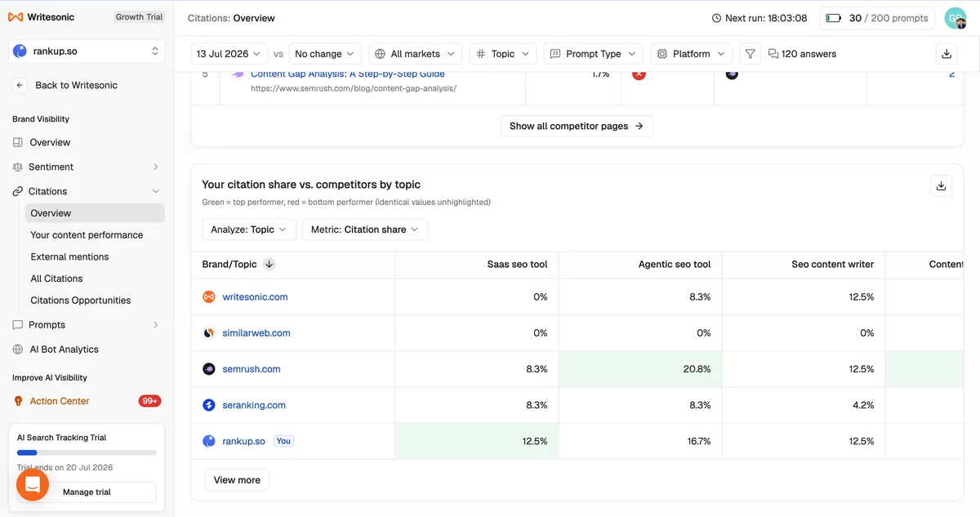Open the writesonic.com link
This screenshot has width=980, height=517.
tap(255, 297)
